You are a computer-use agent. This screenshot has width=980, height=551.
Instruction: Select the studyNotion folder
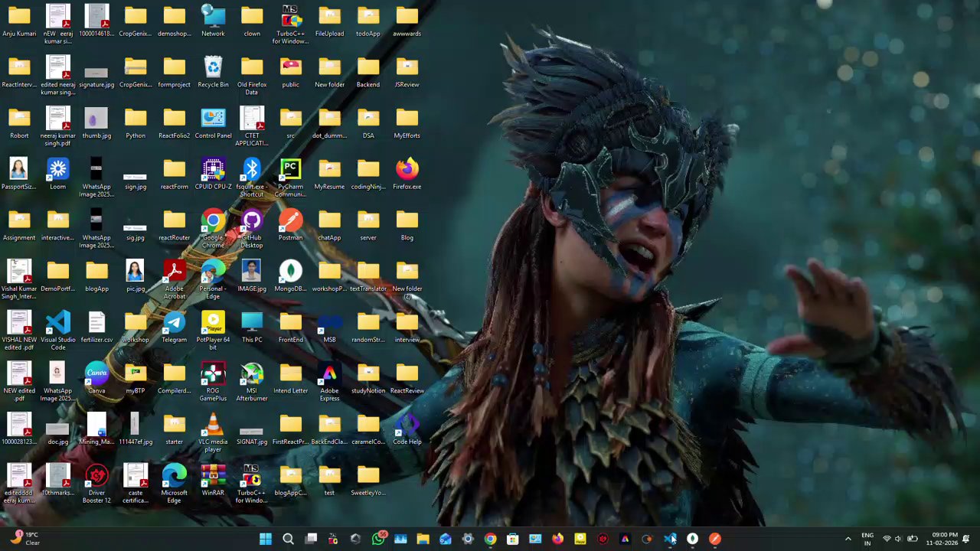point(368,378)
